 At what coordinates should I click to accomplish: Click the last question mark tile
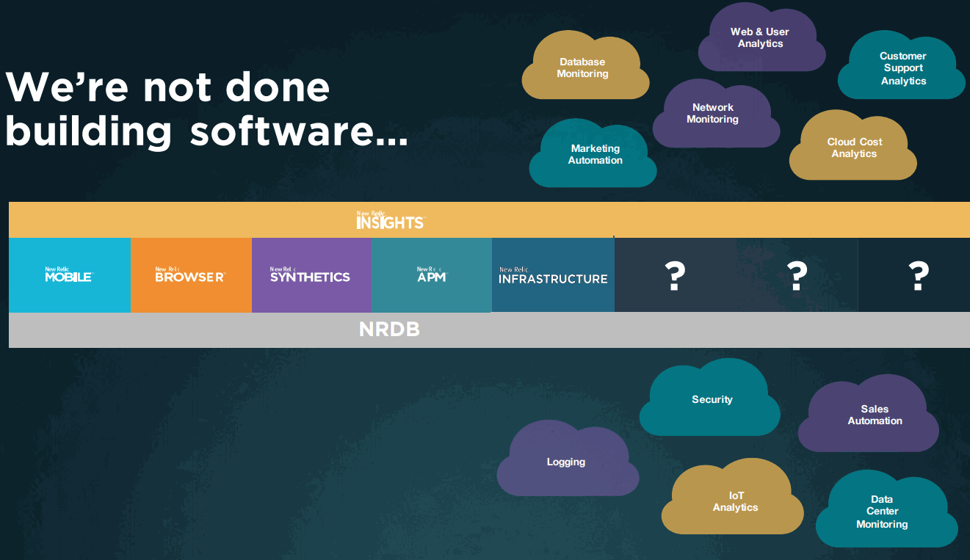tap(914, 274)
